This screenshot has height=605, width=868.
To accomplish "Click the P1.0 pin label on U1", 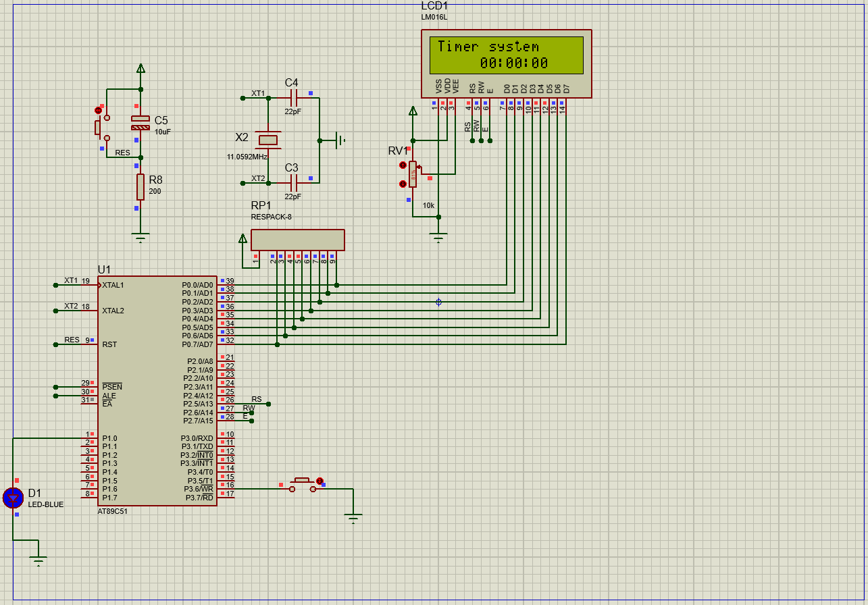I will pyautogui.click(x=109, y=438).
